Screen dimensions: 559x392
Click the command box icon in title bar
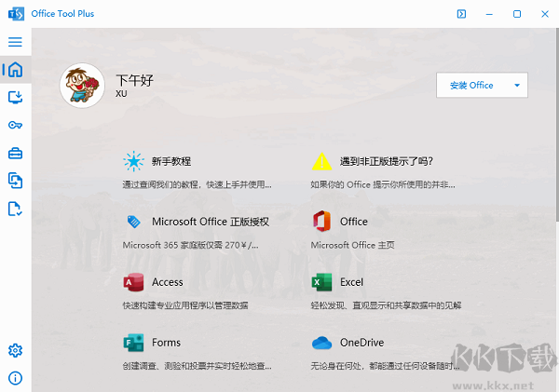[x=461, y=14]
